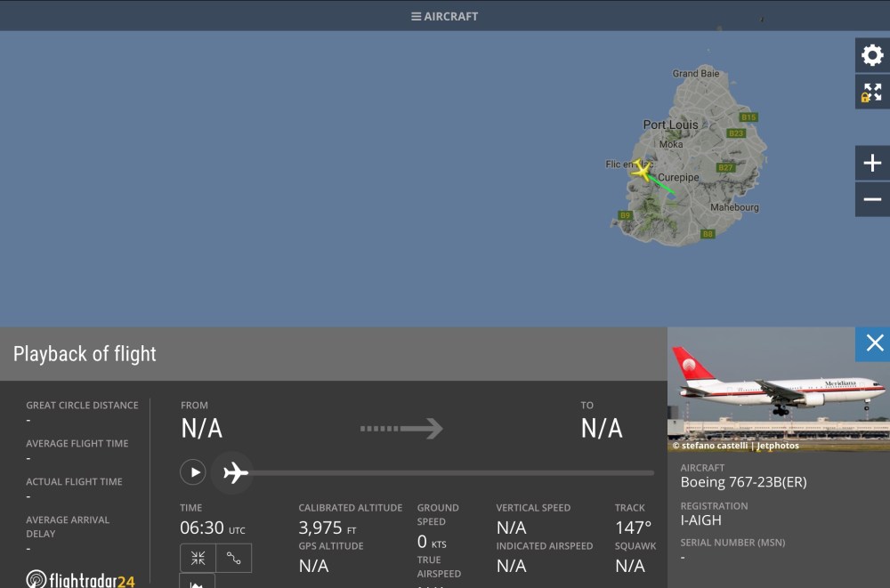Click the Boeing 767-23B(ER) aircraft type
890x588 pixels.
(x=743, y=482)
